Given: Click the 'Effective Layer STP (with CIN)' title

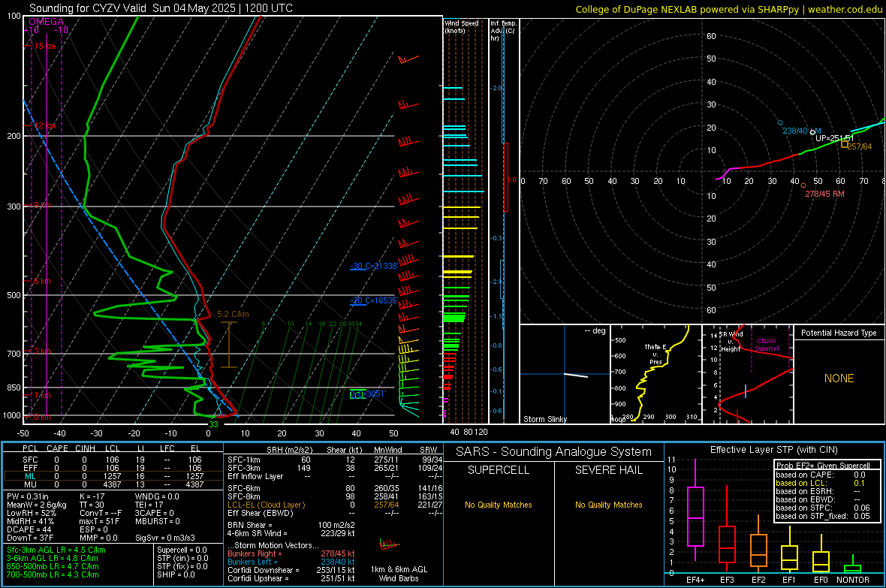Looking at the screenshot, I should [x=773, y=450].
